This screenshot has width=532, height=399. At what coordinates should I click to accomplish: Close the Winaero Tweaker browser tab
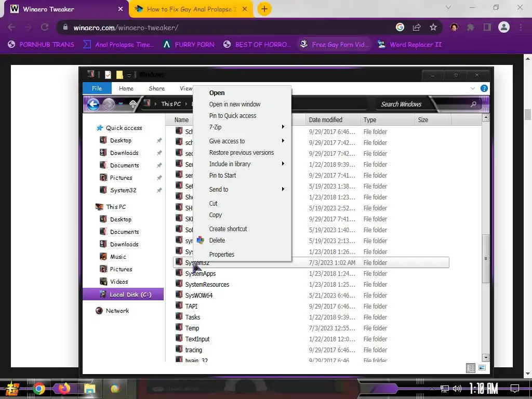point(121,9)
